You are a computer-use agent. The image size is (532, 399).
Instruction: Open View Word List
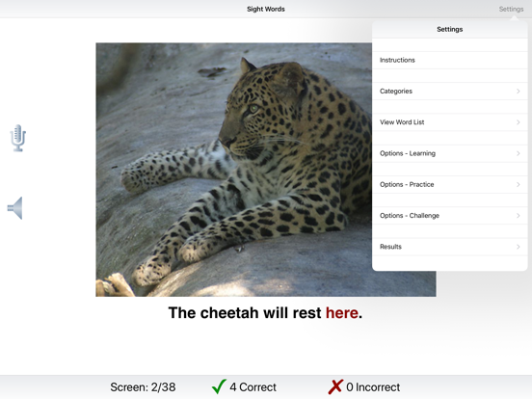449,122
